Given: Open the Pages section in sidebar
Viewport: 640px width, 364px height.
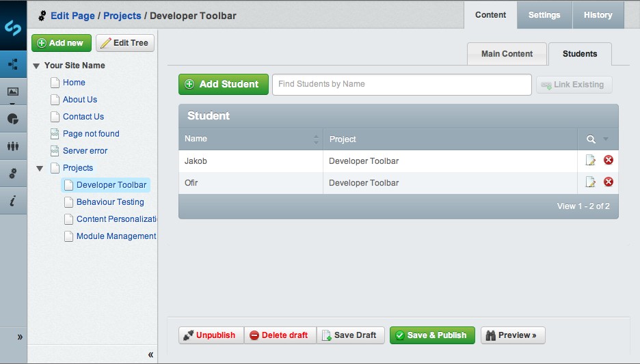Looking at the screenshot, I should [13, 65].
